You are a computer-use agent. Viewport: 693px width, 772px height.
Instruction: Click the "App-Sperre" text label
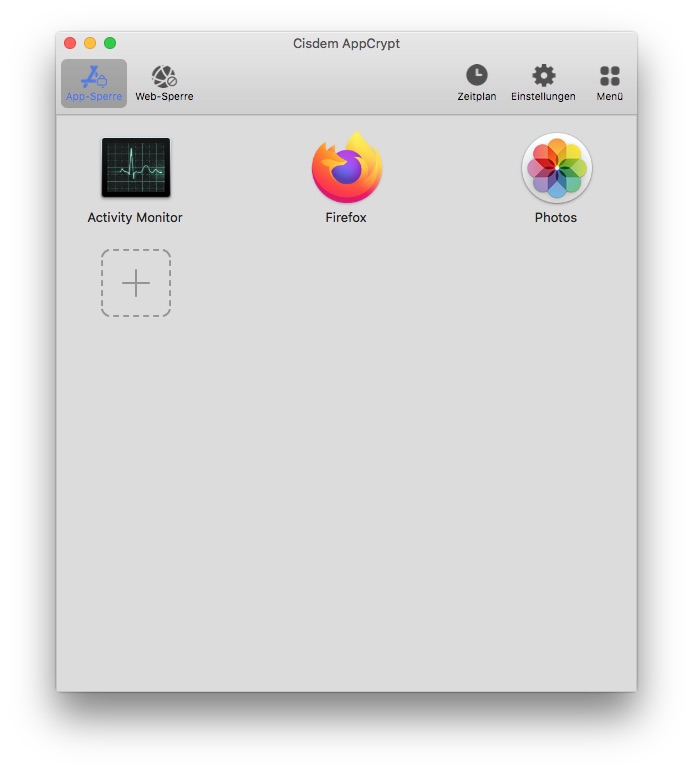click(94, 97)
